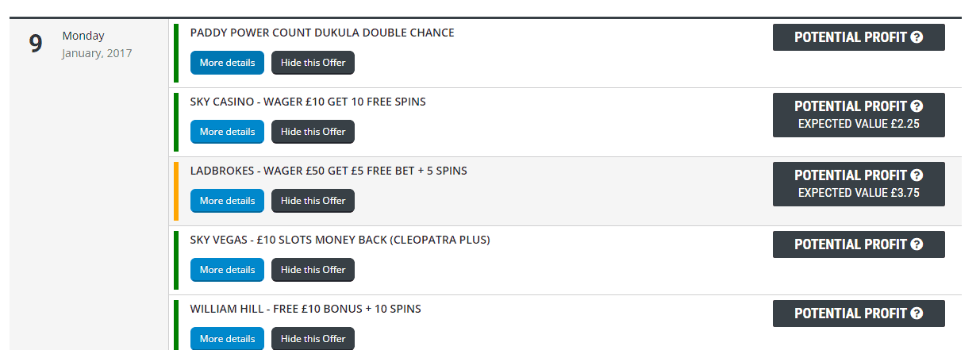View More details for Ladbrokes offer
Viewport: 980px width, 350px height.
pyautogui.click(x=227, y=201)
